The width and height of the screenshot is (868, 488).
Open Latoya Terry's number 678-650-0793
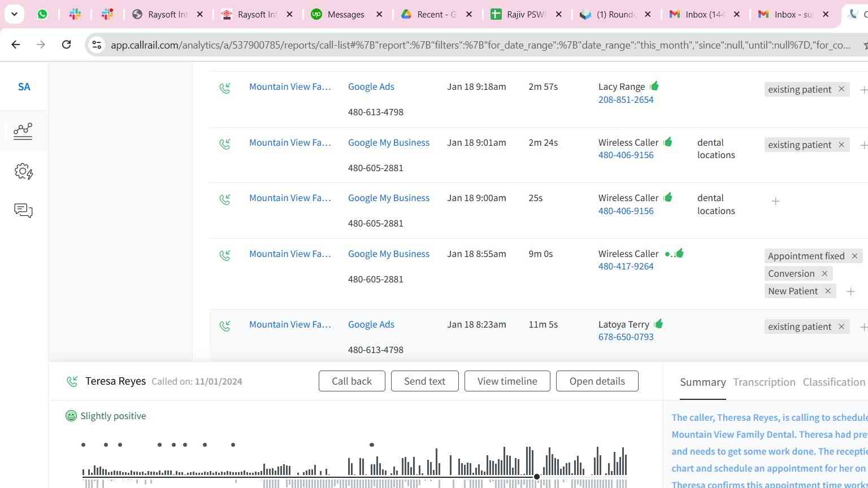coord(626,337)
